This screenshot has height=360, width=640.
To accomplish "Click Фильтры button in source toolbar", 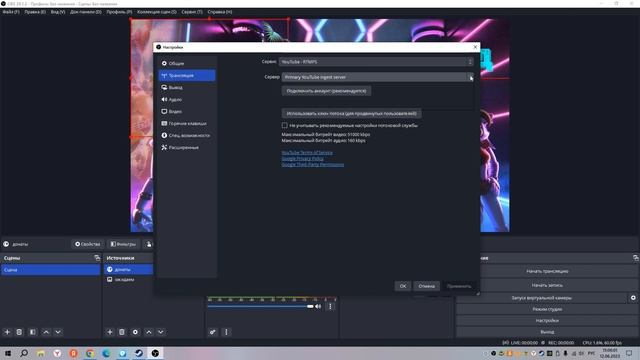I will click(123, 244).
